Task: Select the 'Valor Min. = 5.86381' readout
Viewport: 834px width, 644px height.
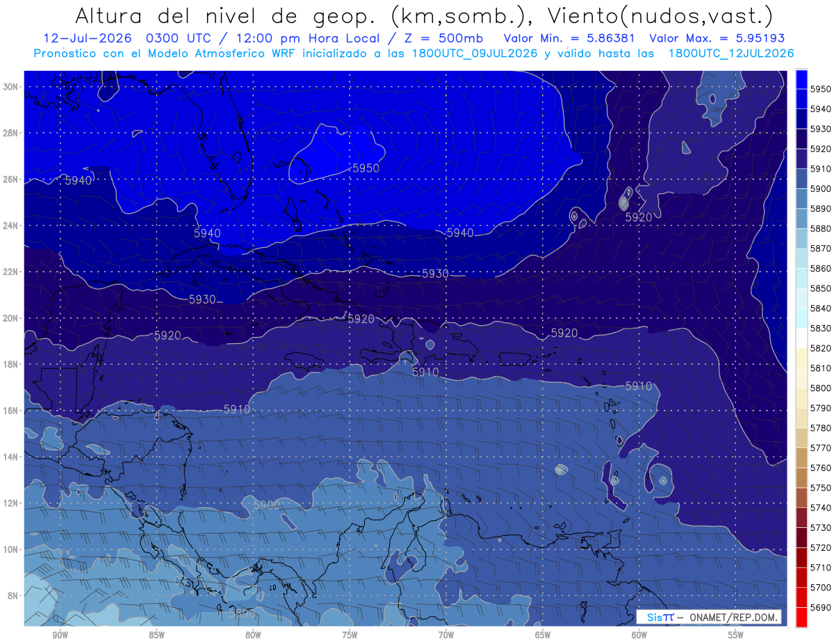Action: click(x=568, y=39)
